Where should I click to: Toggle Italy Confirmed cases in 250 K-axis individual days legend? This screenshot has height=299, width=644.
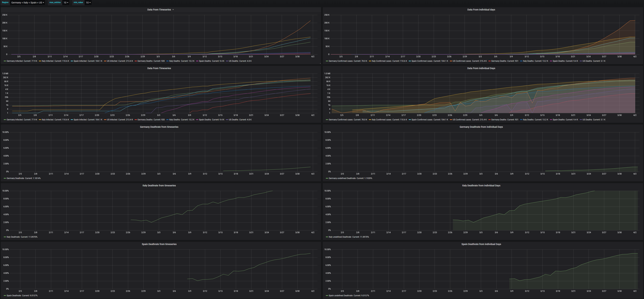coord(381,61)
